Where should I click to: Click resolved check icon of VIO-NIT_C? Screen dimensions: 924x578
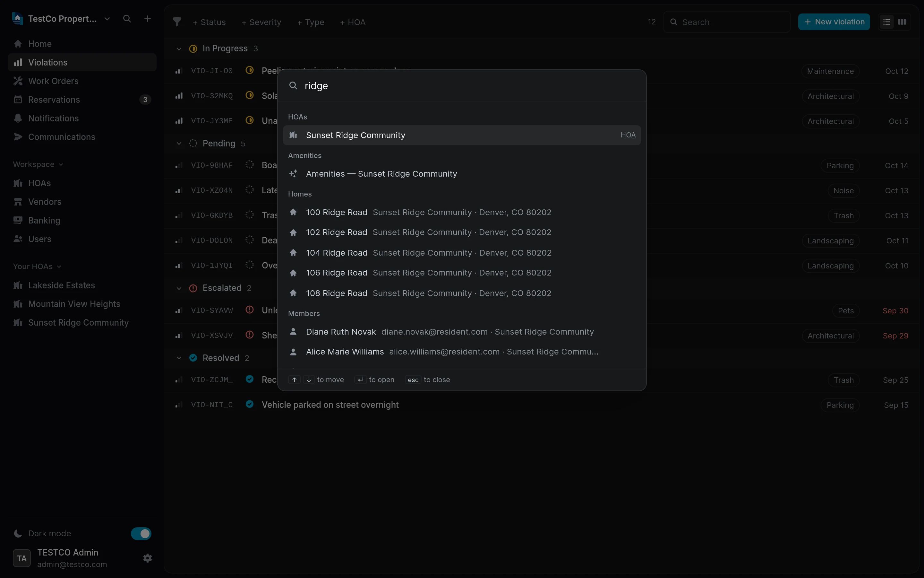[x=250, y=404]
